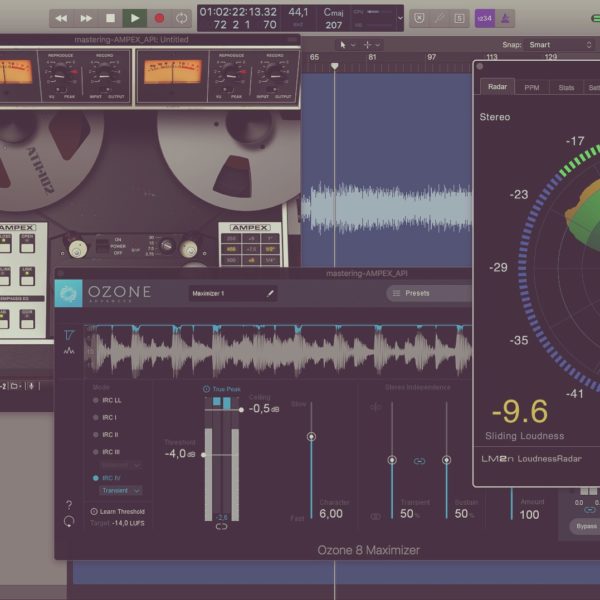Screen dimensions: 600x600
Task: Open the pointer tool menu
Action: tap(347, 45)
